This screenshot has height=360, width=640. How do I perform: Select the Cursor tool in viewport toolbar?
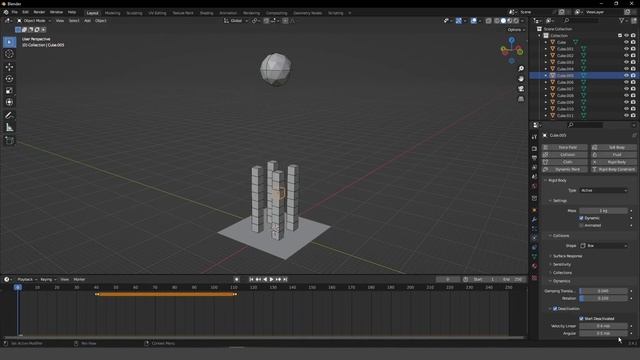(9, 54)
